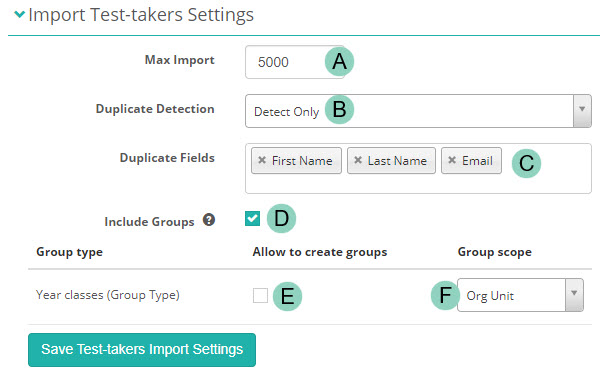
Task: Open the Duplicate Detection dropdown
Action: 418,111
